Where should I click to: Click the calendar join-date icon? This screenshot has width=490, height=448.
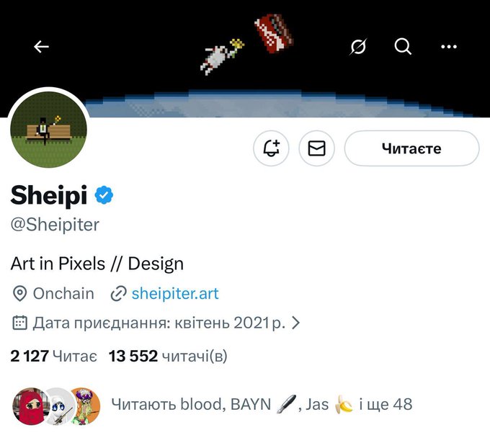point(19,323)
